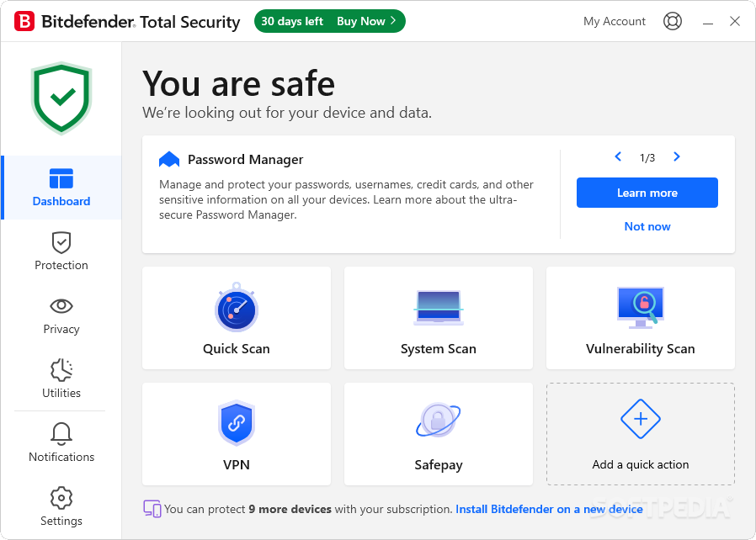Open the Utilities section
756x540 pixels.
click(x=61, y=379)
